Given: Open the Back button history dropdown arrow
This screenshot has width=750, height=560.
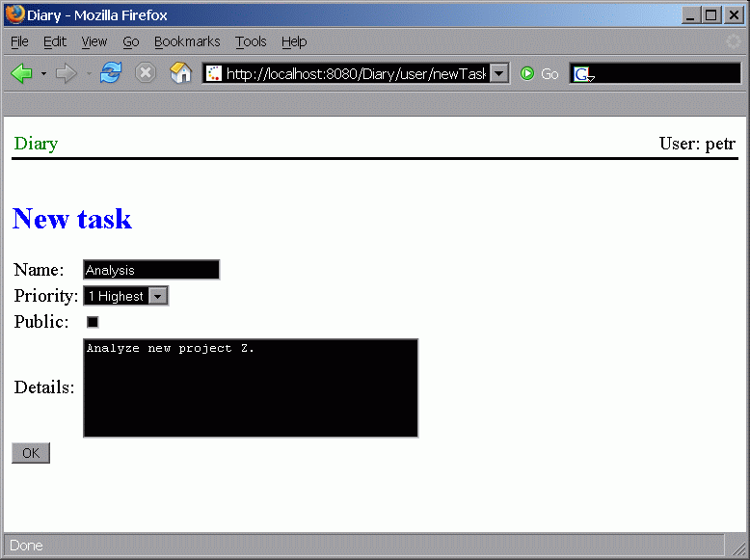Looking at the screenshot, I should pos(44,74).
